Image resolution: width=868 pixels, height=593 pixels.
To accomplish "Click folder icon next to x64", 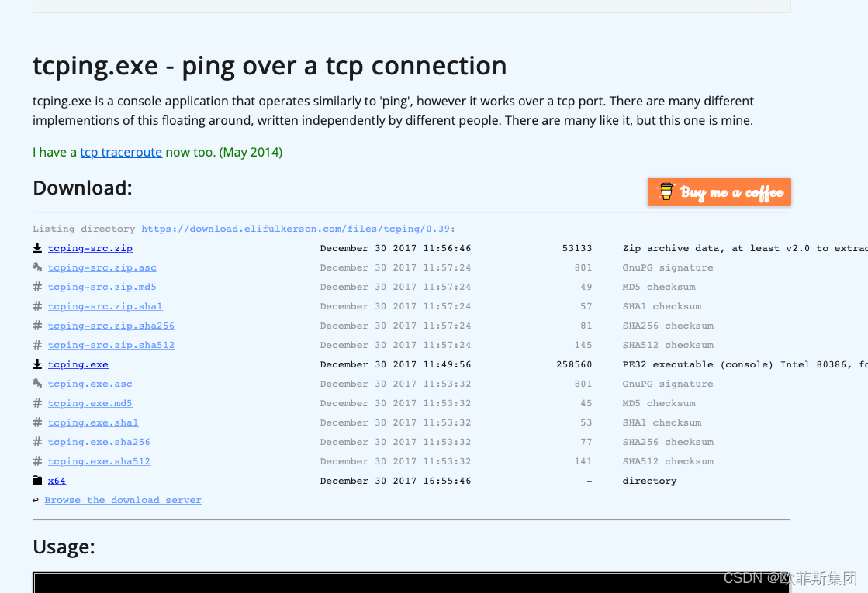I will point(37,480).
